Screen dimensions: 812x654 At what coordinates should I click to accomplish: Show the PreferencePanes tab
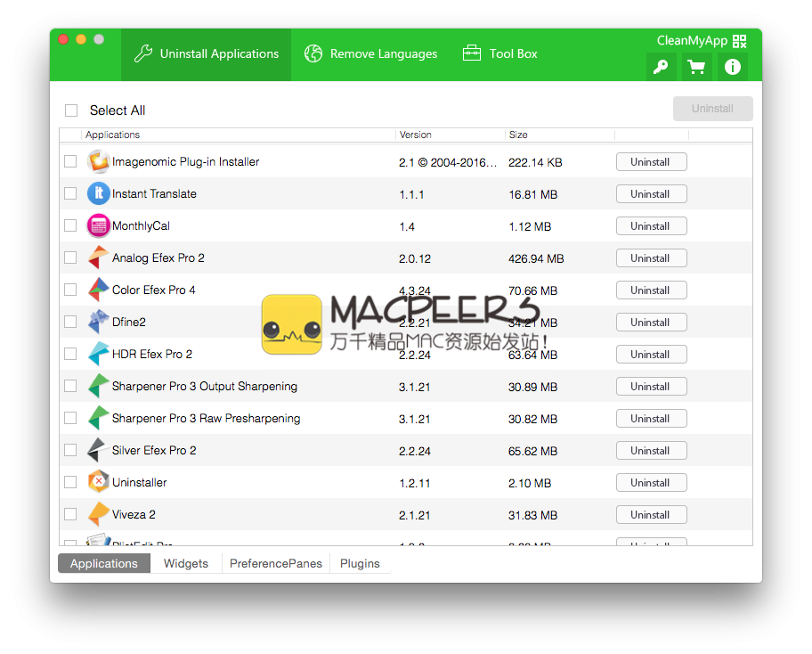pos(276,564)
